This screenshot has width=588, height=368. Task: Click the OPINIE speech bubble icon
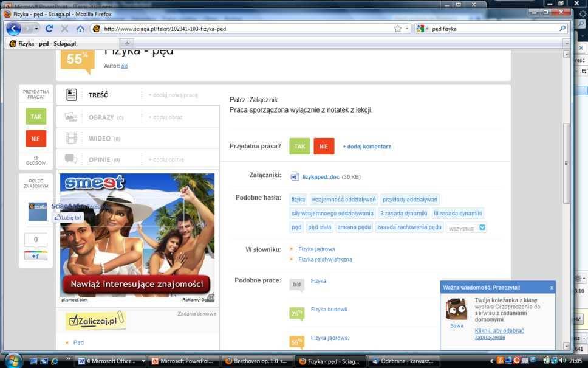(x=71, y=159)
